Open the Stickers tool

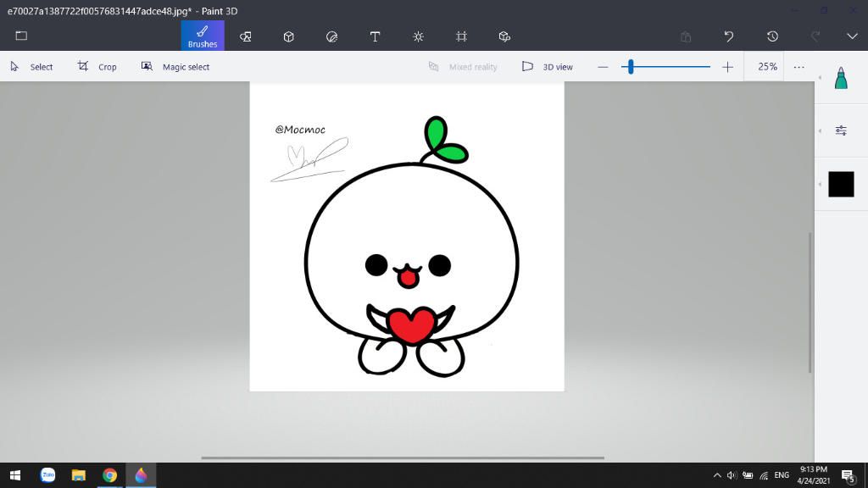click(331, 36)
